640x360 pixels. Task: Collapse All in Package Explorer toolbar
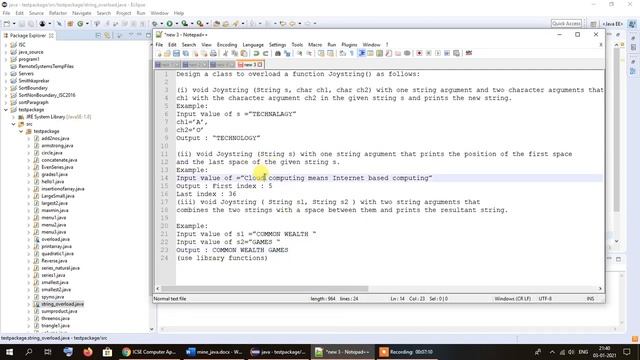click(x=98, y=36)
